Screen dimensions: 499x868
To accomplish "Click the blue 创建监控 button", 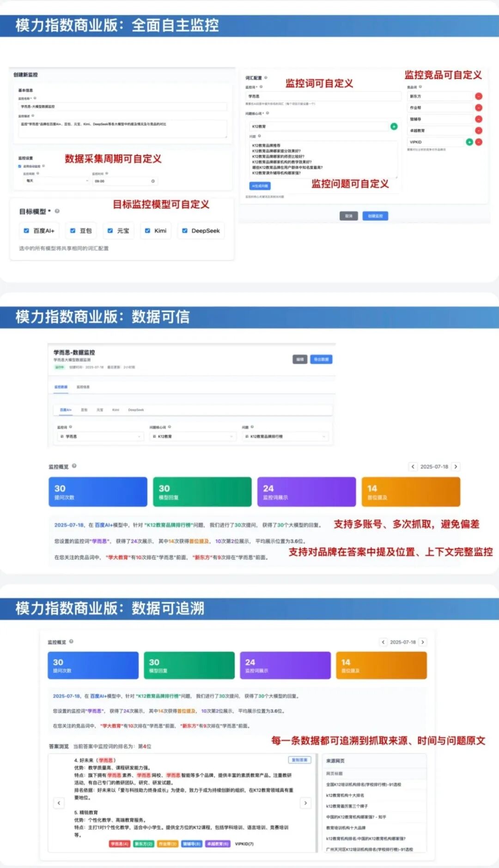I will click(x=375, y=216).
